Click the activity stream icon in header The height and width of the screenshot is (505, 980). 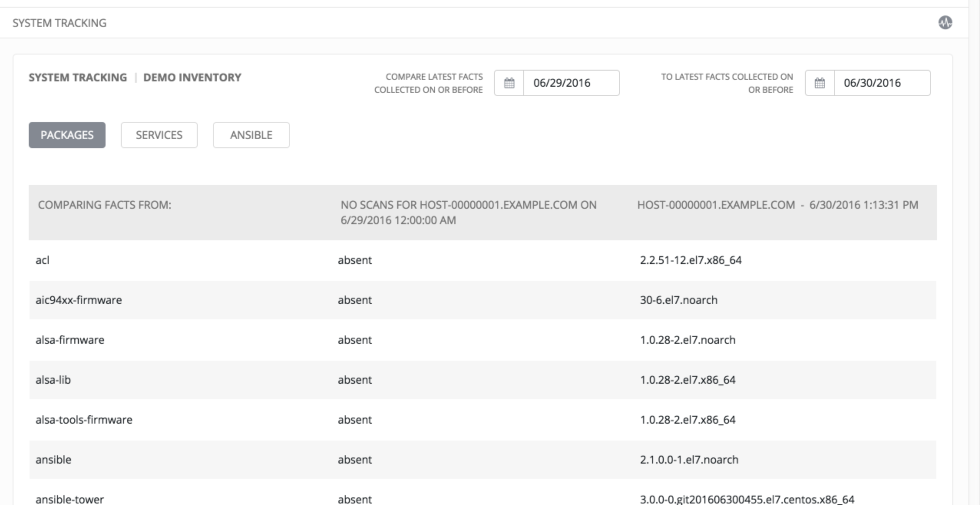pyautogui.click(x=945, y=23)
